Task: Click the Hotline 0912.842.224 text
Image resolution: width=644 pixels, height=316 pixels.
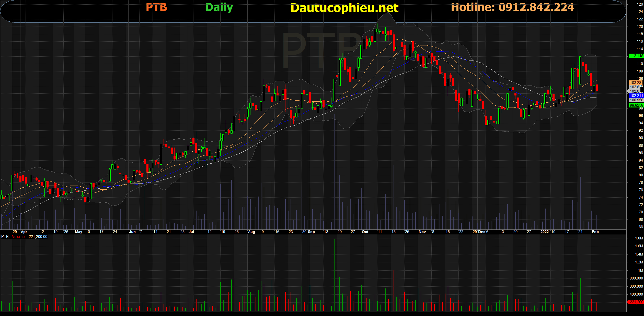Action: [512, 7]
